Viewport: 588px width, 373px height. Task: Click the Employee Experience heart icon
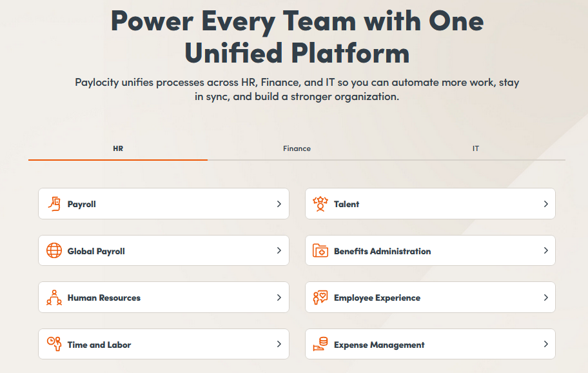click(320, 297)
